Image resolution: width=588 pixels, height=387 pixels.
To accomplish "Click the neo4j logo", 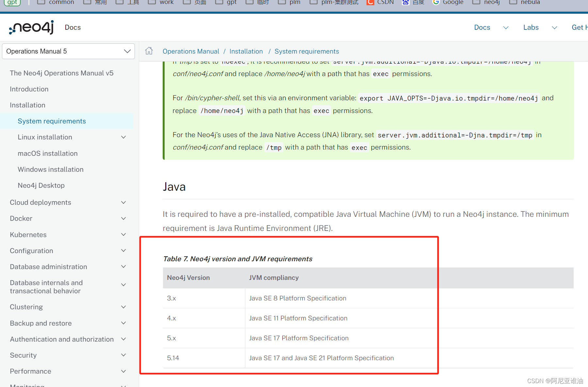I will coord(31,27).
